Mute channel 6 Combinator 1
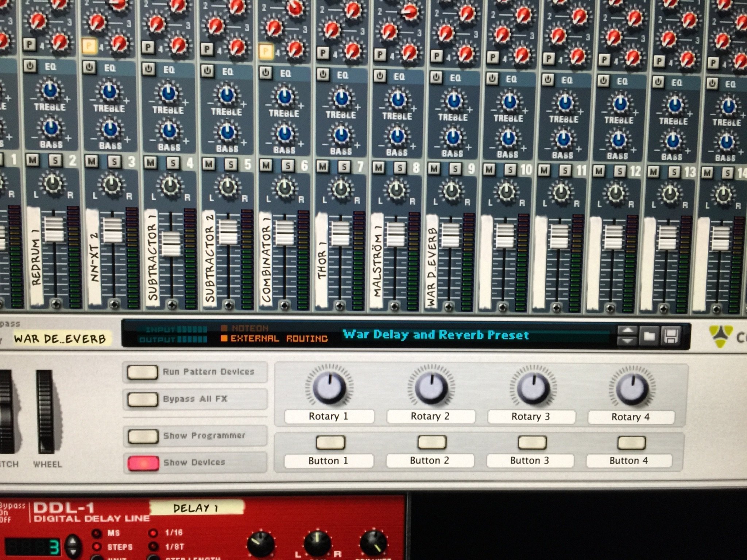The image size is (747, 560). click(266, 166)
